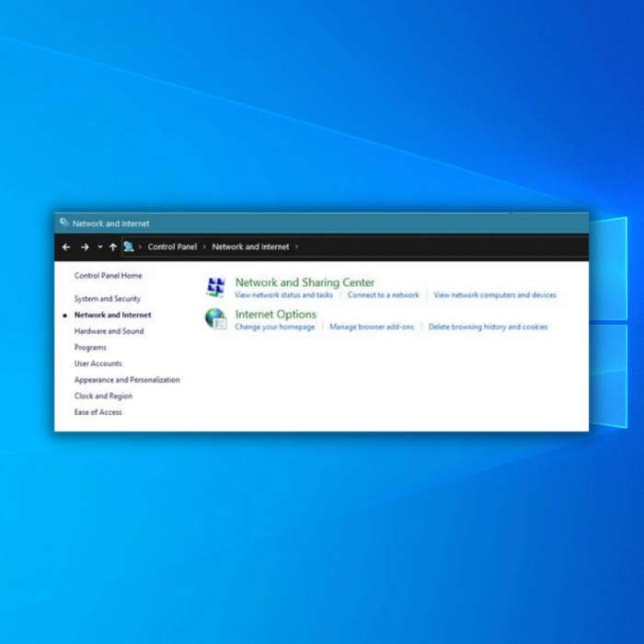
Task: Click Change your homepage
Action: click(274, 327)
